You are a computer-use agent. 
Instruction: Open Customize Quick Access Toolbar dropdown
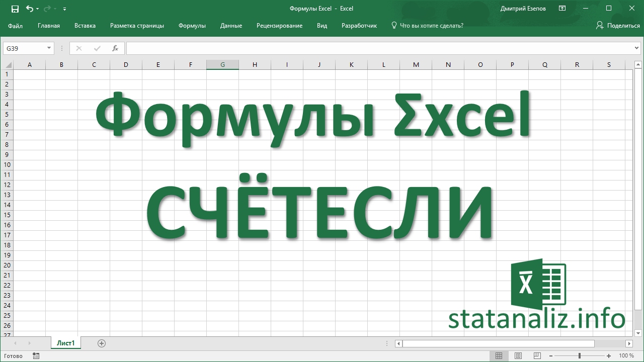coord(65,9)
